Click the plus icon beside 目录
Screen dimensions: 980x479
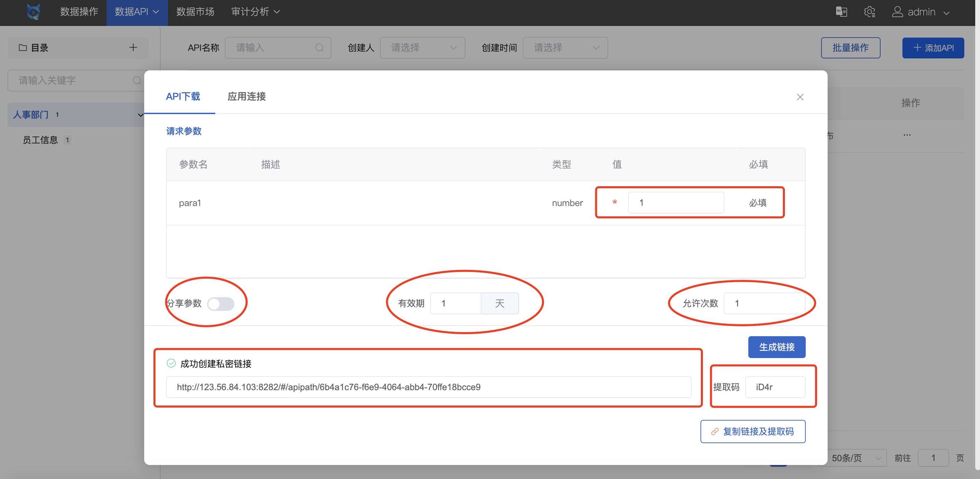tap(133, 47)
